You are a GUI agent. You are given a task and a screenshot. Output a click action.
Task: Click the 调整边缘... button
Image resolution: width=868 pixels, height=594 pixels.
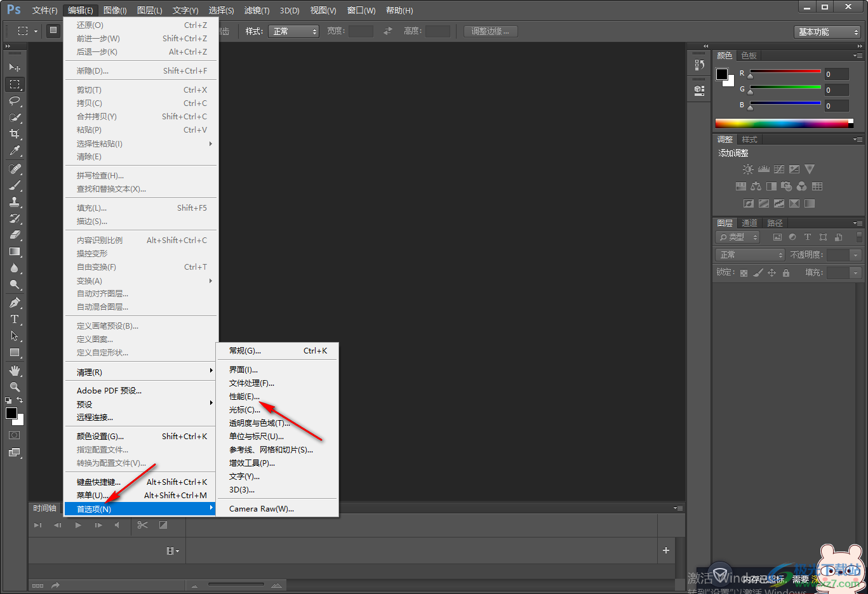(490, 31)
